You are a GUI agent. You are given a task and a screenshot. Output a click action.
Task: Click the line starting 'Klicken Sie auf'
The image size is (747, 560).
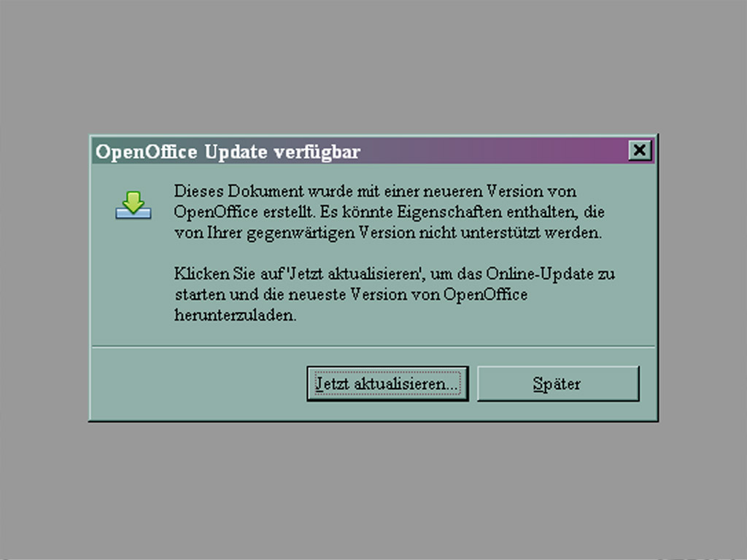395,274
